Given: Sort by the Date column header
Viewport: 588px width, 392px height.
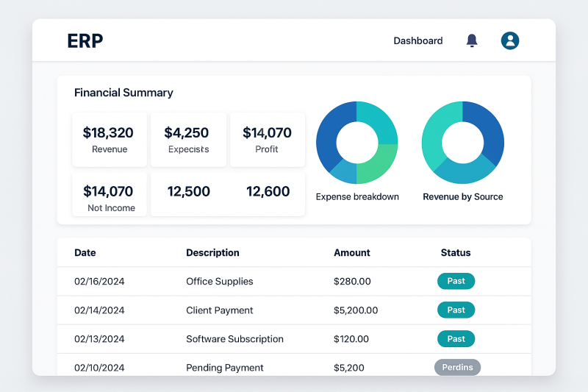Looking at the screenshot, I should tap(85, 252).
